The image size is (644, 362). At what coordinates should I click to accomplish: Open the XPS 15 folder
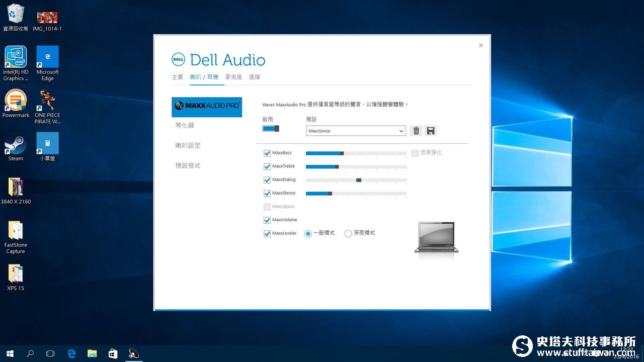(x=16, y=277)
